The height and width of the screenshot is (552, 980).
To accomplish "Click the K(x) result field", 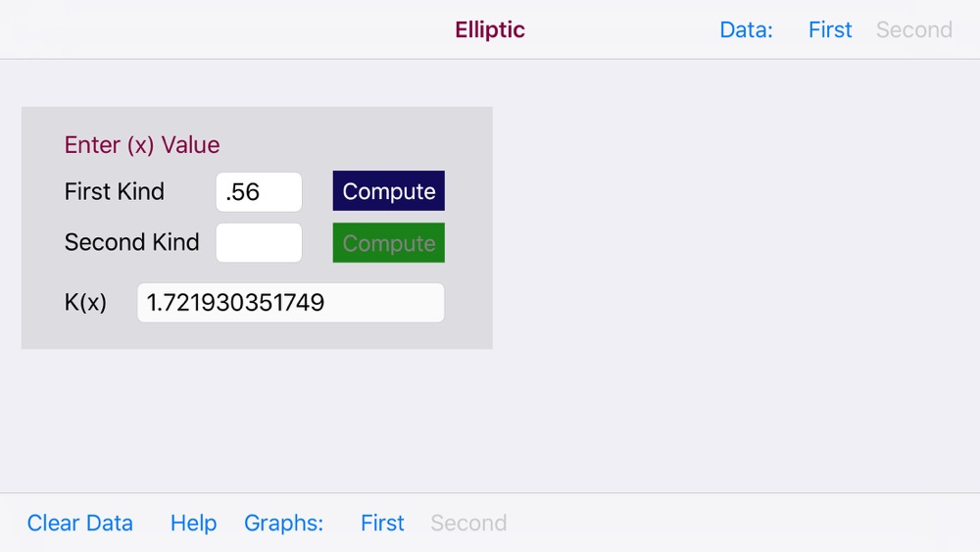I will 290,303.
